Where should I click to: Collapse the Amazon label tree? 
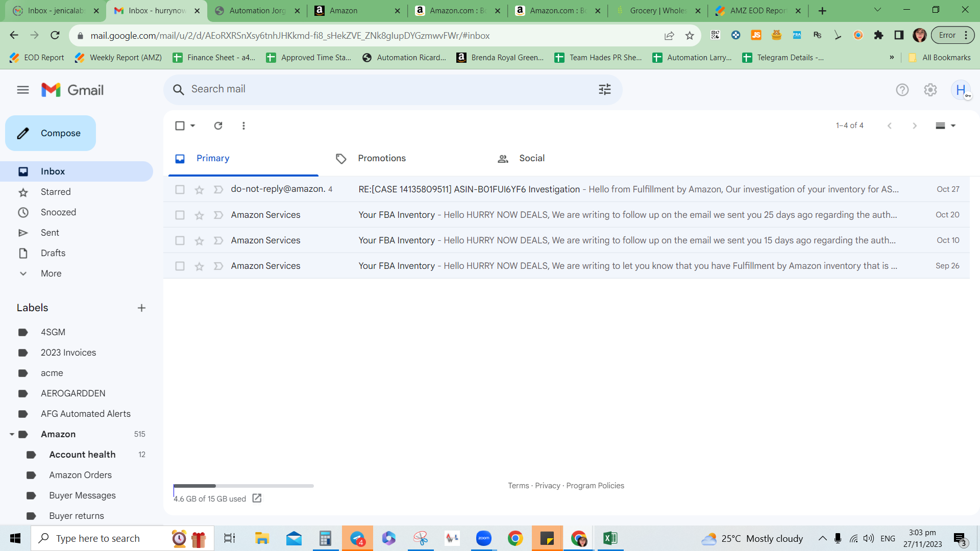point(12,434)
